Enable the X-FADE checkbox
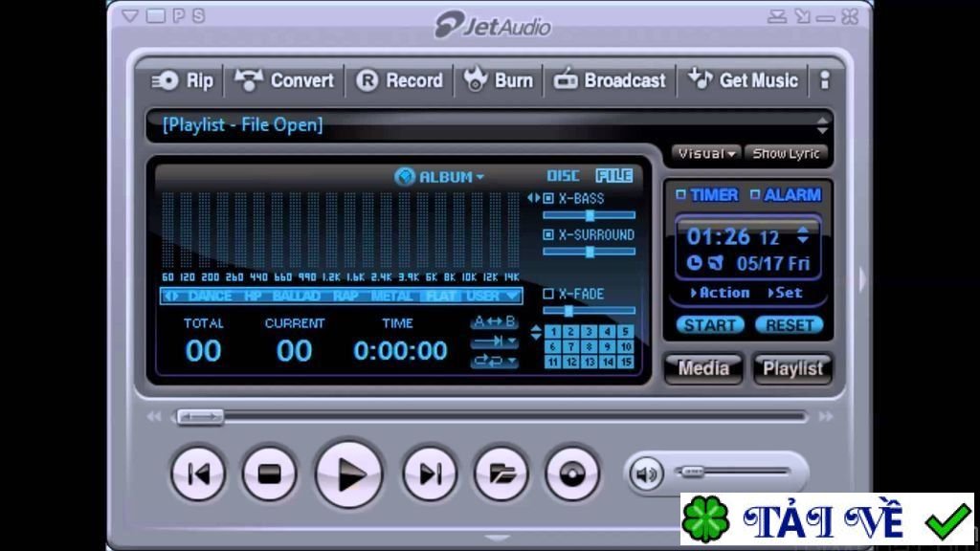The height and width of the screenshot is (551, 980). (x=548, y=294)
